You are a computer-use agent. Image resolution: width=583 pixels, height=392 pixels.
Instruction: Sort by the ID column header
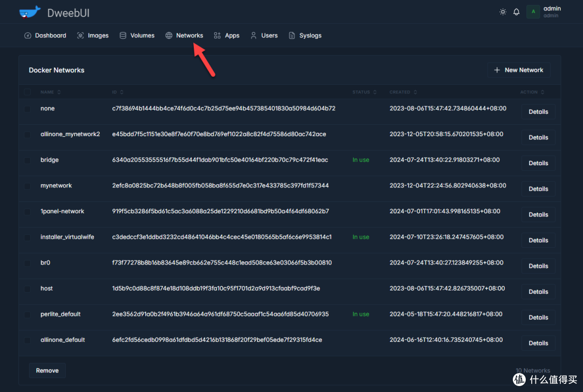[118, 92]
